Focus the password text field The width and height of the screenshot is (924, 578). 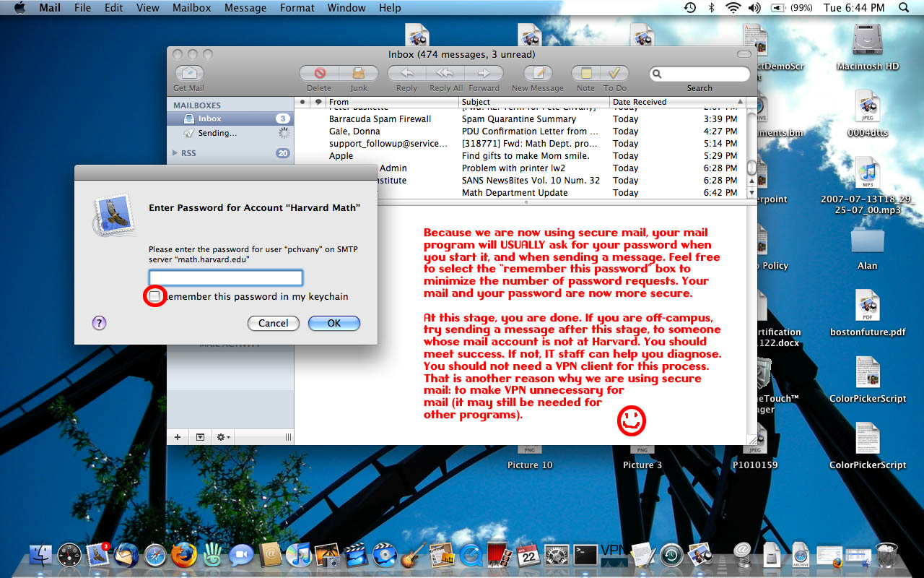click(225, 277)
